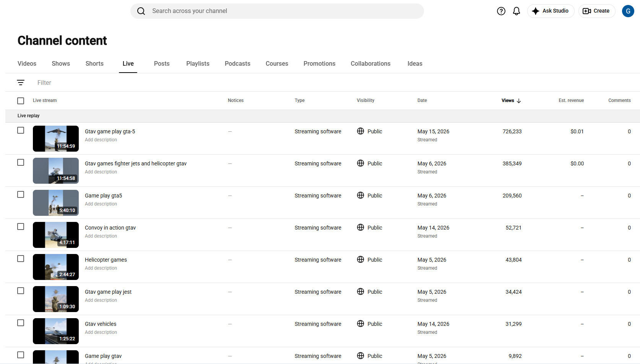Click the filter lines icon

click(x=21, y=83)
